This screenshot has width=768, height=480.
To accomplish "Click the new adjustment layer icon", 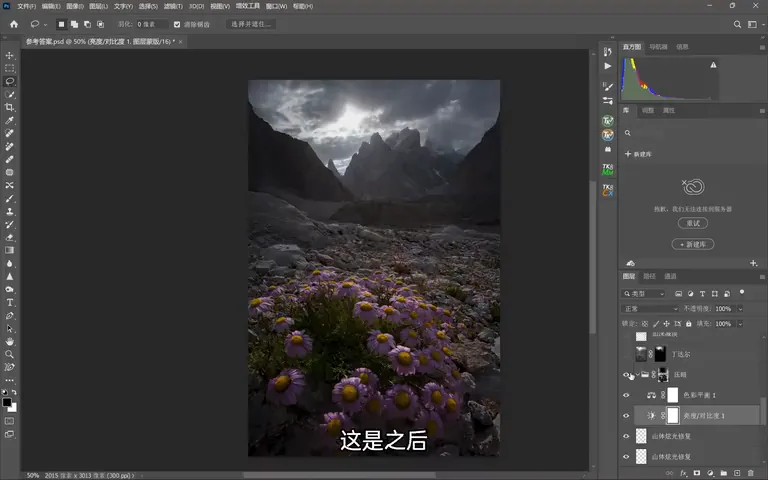I will [710, 473].
